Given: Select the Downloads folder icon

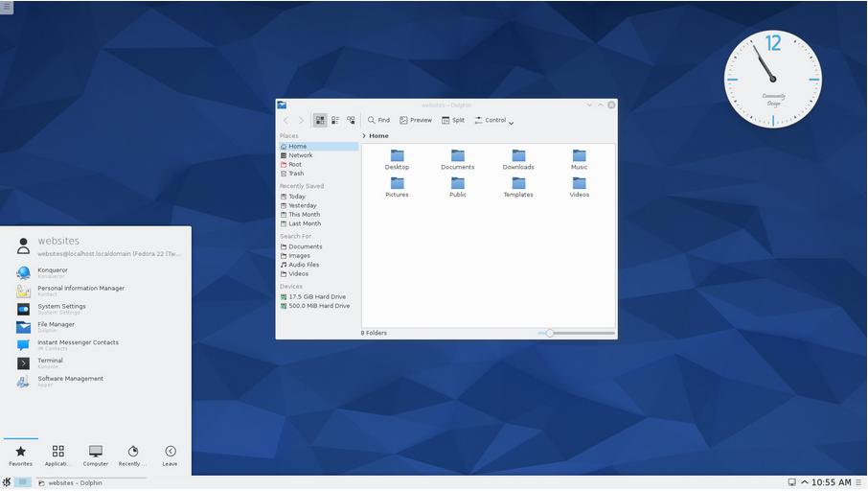Looking at the screenshot, I should tap(518, 155).
